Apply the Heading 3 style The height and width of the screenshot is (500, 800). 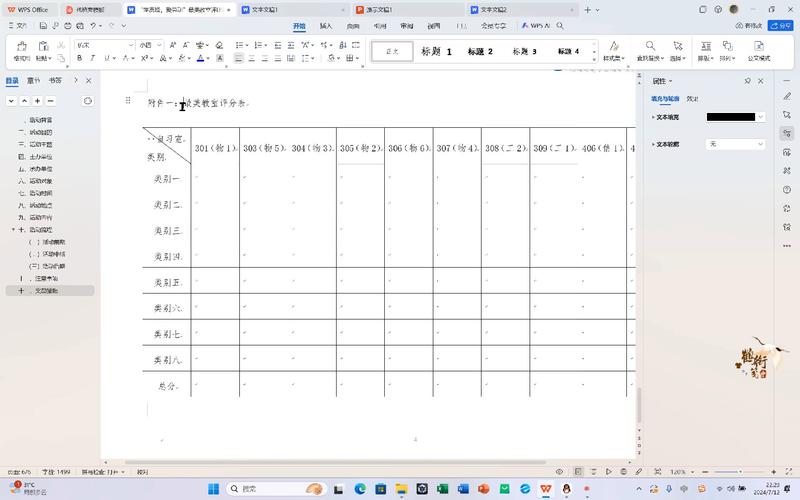pyautogui.click(x=524, y=52)
